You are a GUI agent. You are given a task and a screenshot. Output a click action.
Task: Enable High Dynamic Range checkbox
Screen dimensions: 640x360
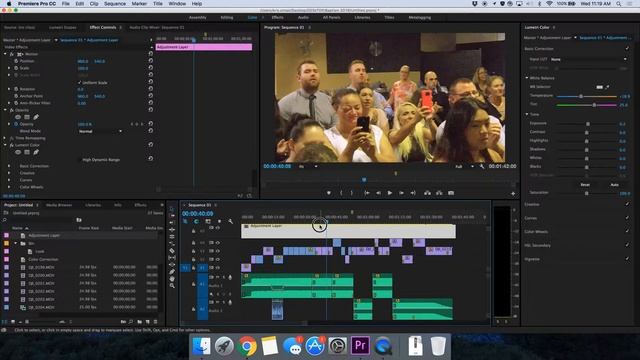(79, 160)
